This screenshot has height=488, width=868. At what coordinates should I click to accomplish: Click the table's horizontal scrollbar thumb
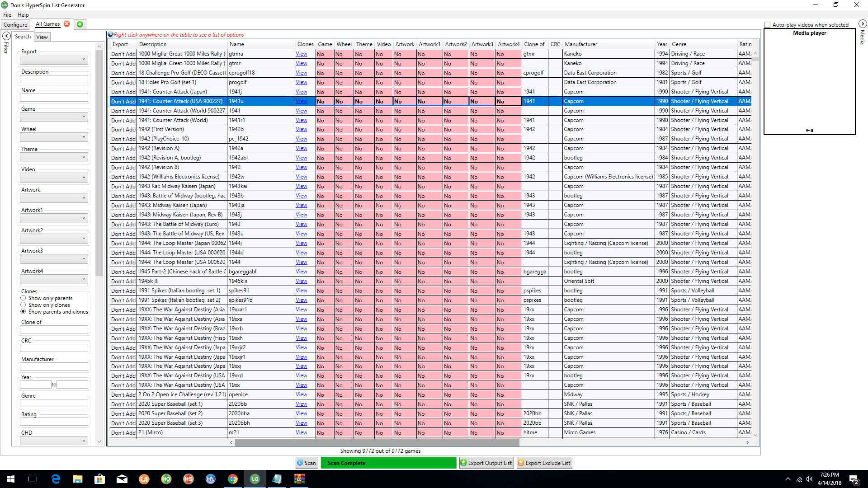(377, 442)
